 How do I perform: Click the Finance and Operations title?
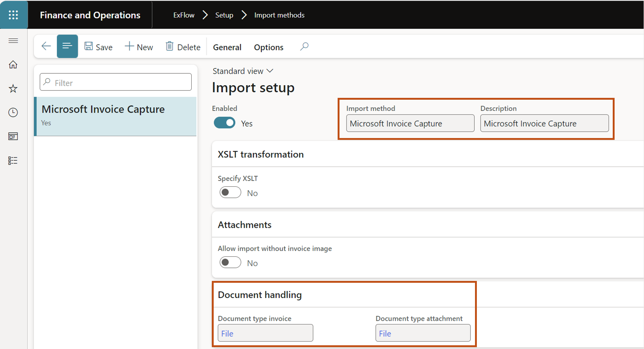pyautogui.click(x=90, y=15)
